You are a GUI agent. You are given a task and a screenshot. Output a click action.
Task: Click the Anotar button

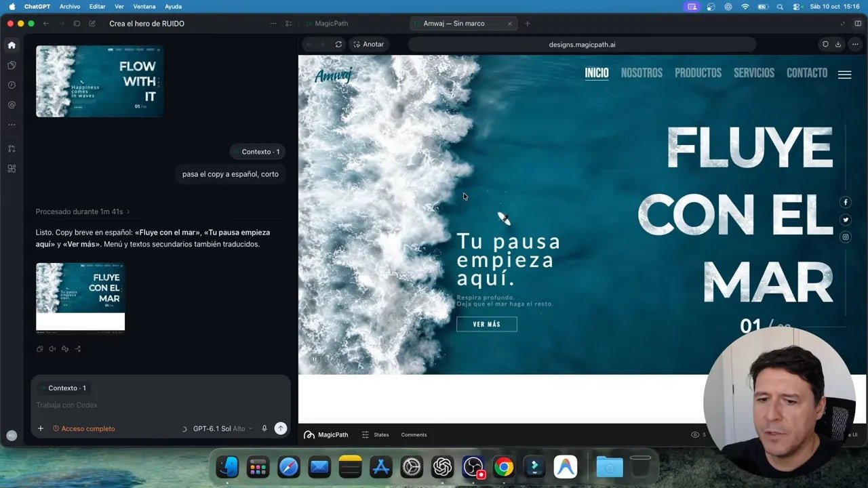tap(368, 44)
